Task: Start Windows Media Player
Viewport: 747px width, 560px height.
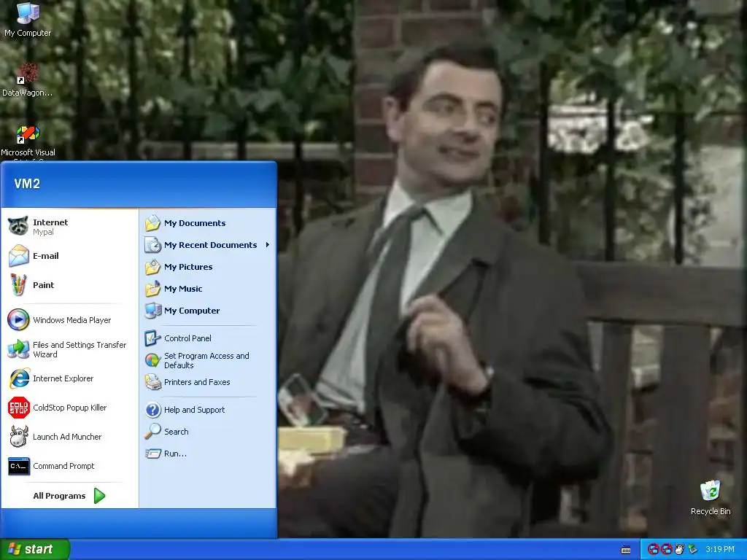Action: click(69, 320)
